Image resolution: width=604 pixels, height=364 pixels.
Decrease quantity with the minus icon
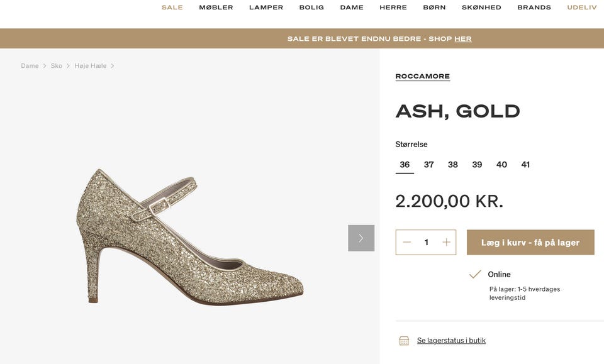[x=407, y=242]
